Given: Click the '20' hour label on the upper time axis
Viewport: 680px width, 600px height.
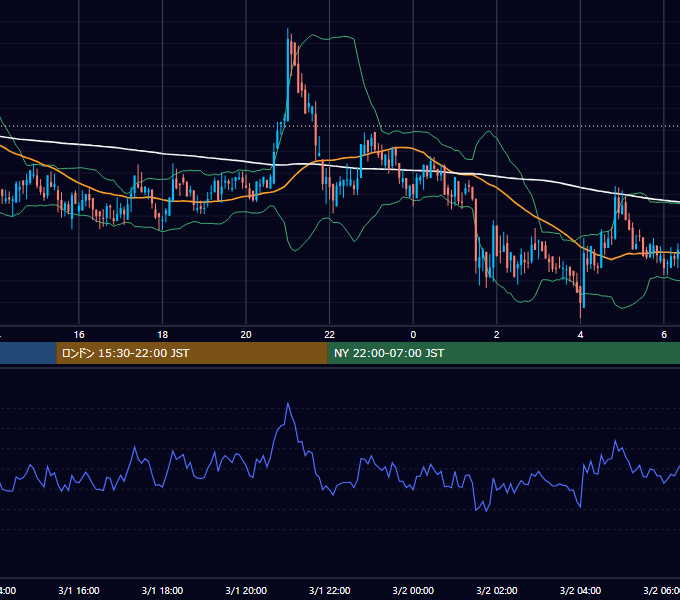Looking at the screenshot, I should tap(246, 335).
